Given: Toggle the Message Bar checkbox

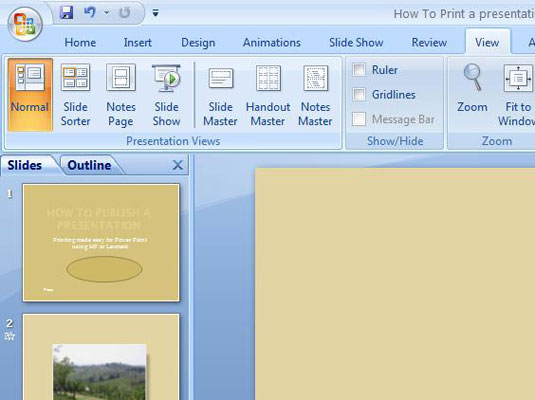Looking at the screenshot, I should coord(359,119).
